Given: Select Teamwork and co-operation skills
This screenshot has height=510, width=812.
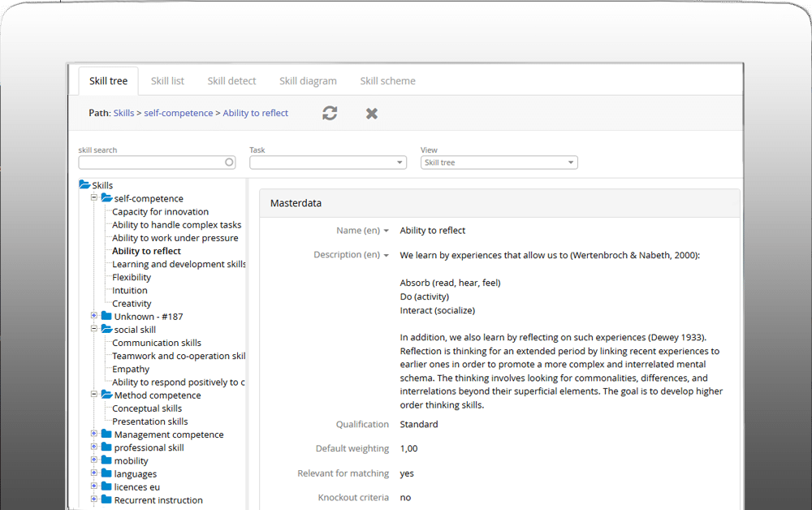Looking at the screenshot, I should 179,356.
